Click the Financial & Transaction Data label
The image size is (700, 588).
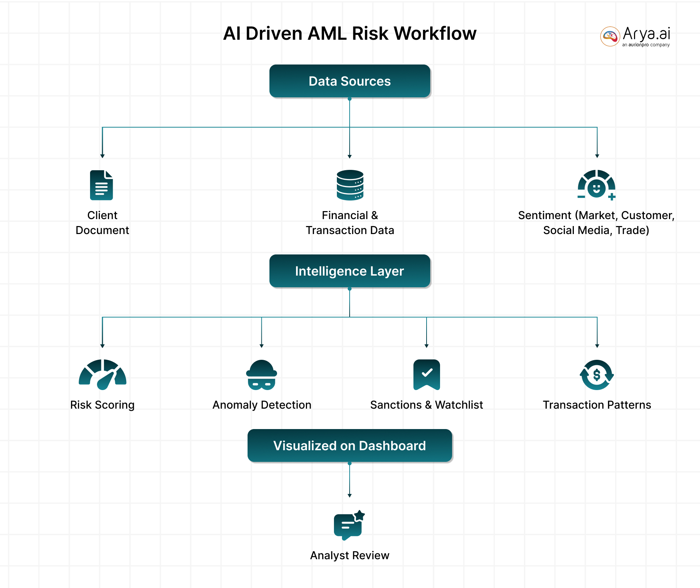click(350, 223)
